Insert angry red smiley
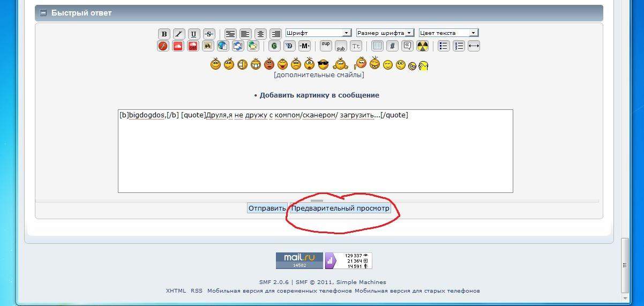The height and width of the screenshot is (306, 644). 269,64
